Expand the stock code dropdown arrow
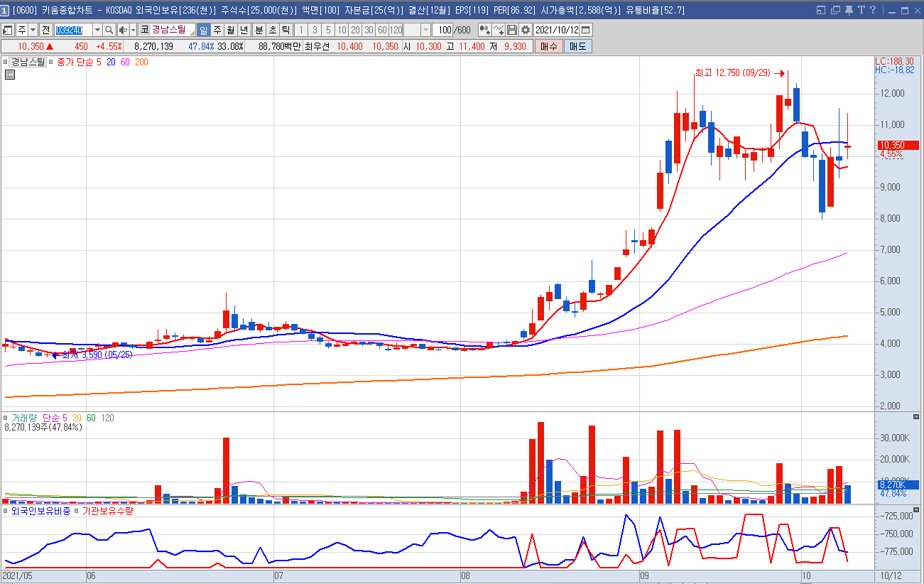Viewport: 924px width, 584px height. (97, 30)
